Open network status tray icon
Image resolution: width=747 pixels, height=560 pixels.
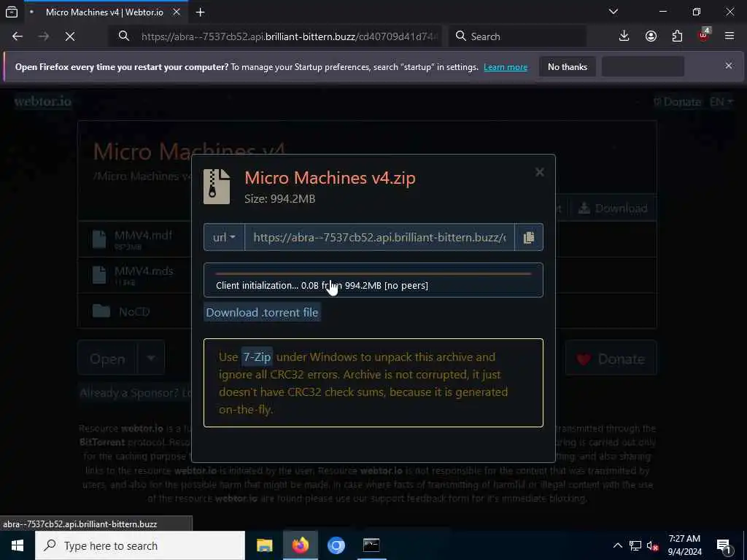(x=635, y=545)
